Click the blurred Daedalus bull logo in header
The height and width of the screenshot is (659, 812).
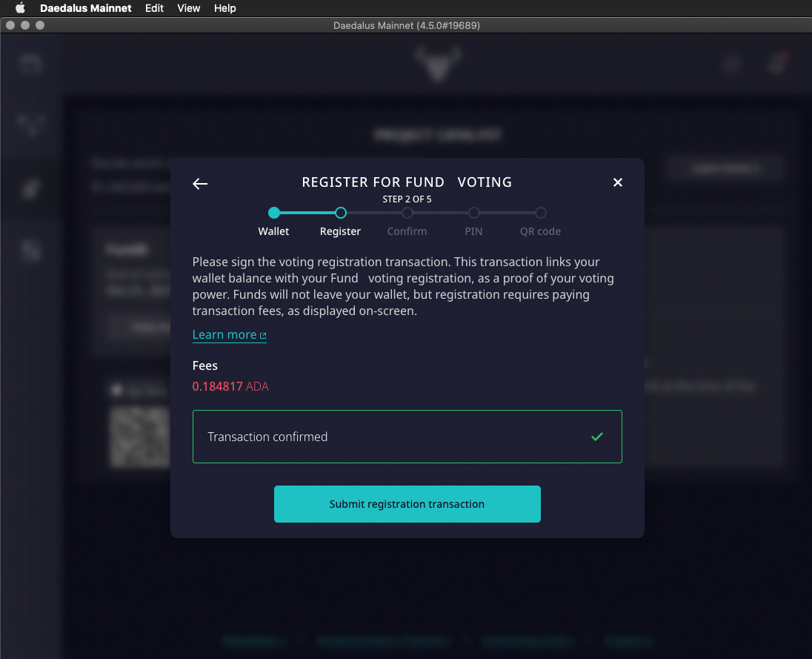click(437, 62)
